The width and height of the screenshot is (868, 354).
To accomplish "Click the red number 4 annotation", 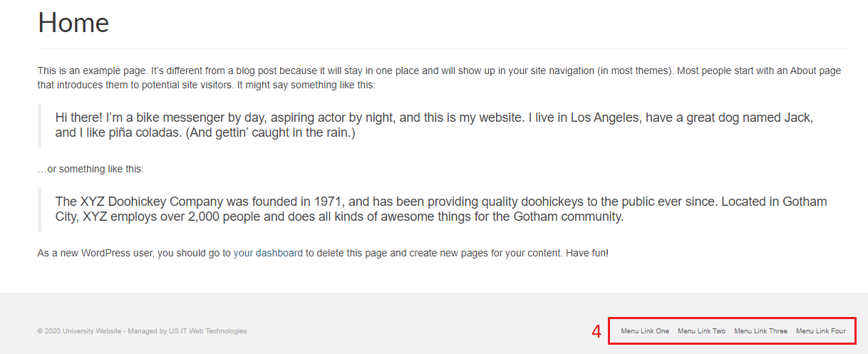I will pos(596,331).
